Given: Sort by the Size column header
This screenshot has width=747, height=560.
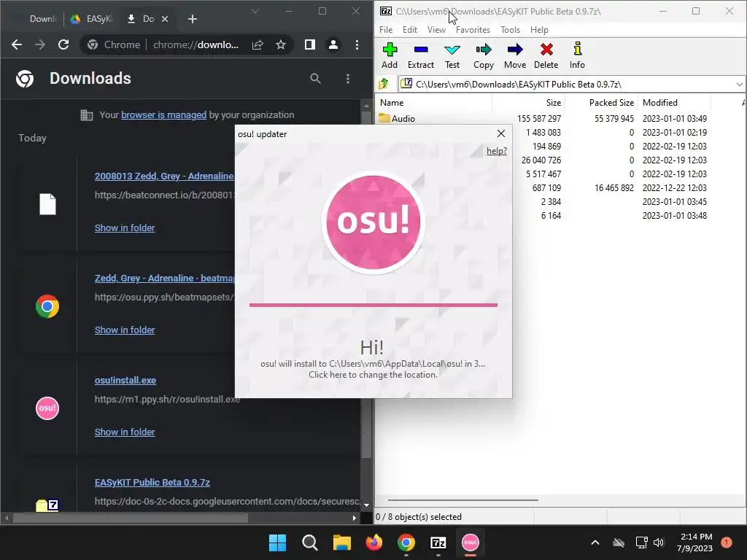Looking at the screenshot, I should [x=554, y=102].
